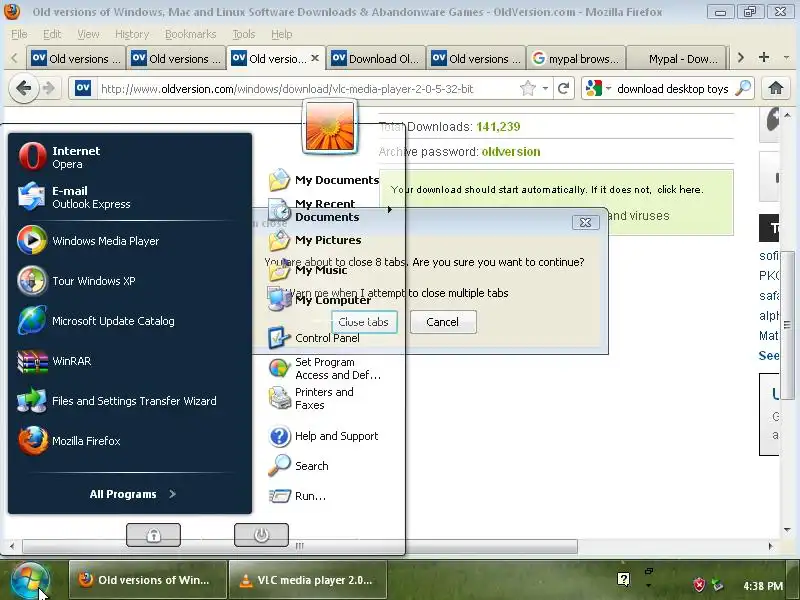Click the user picture in Start menu
The image size is (800, 600).
pyautogui.click(x=330, y=127)
